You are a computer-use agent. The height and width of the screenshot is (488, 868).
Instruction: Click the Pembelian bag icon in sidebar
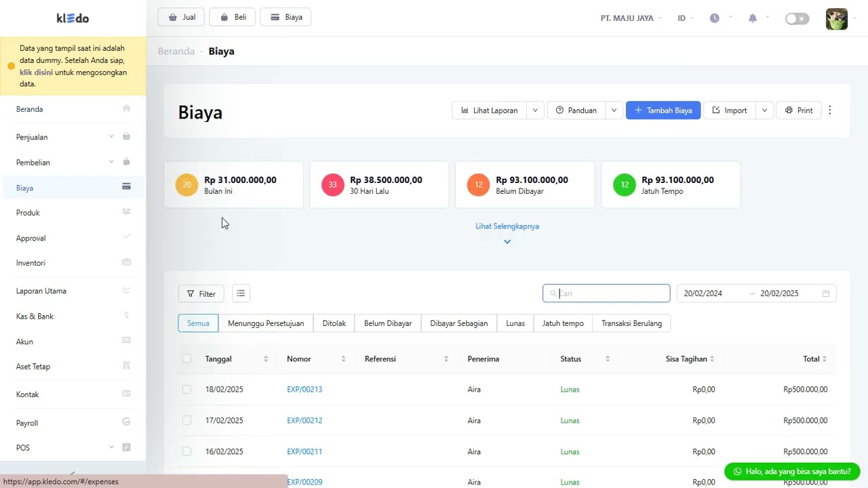tap(126, 162)
